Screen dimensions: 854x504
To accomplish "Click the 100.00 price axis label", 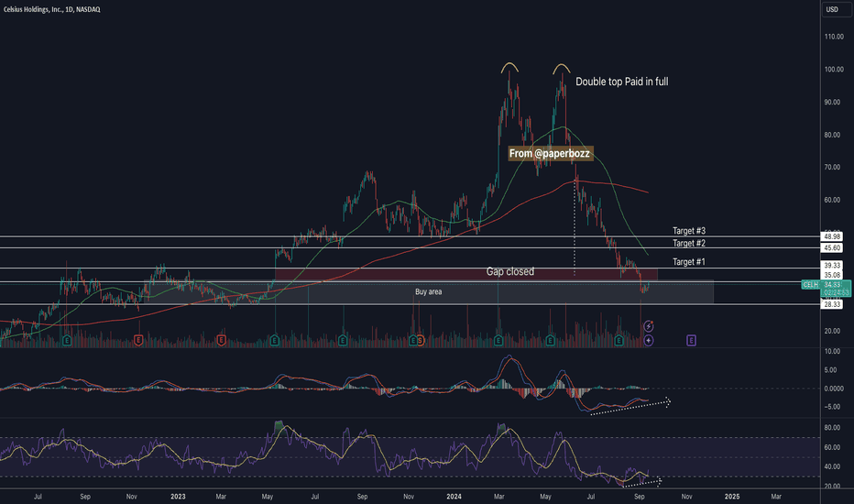I will coord(834,70).
